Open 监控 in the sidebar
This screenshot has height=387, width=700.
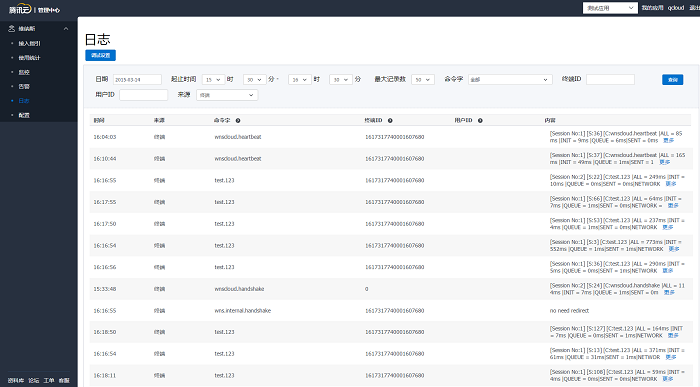(x=24, y=72)
